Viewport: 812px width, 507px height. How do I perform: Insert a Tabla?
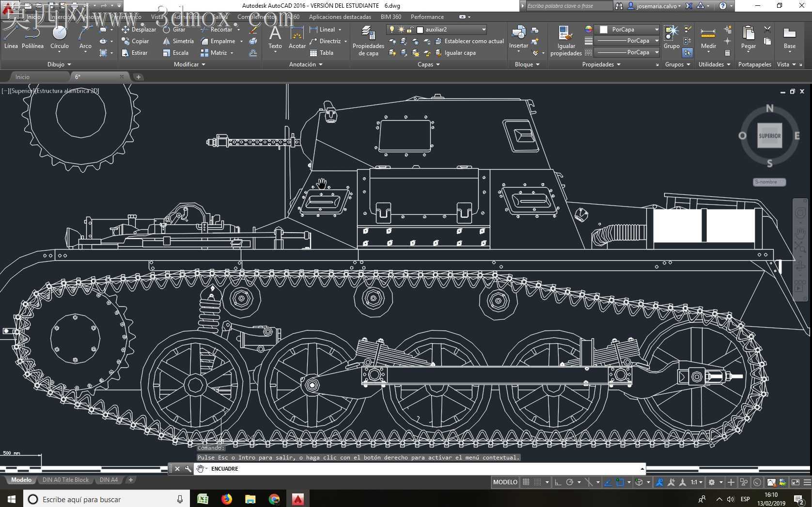[x=322, y=53]
